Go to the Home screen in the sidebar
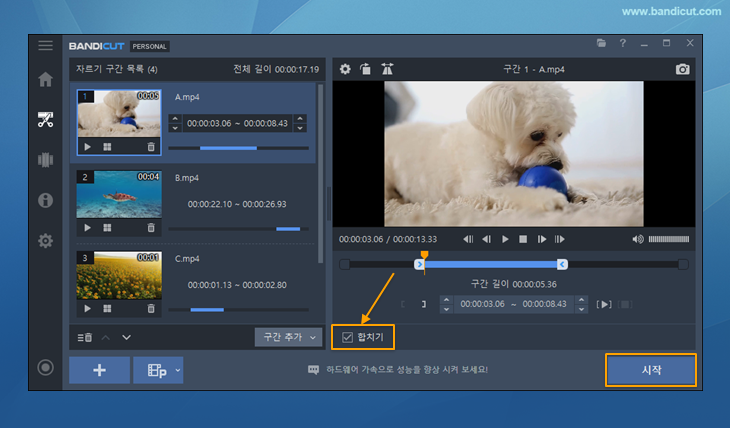 [45, 80]
